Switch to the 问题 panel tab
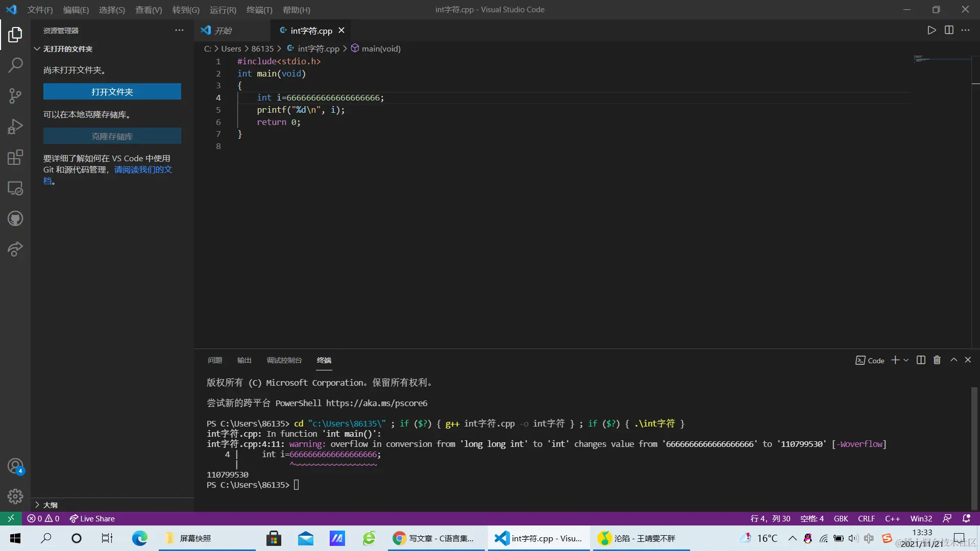 (x=215, y=360)
